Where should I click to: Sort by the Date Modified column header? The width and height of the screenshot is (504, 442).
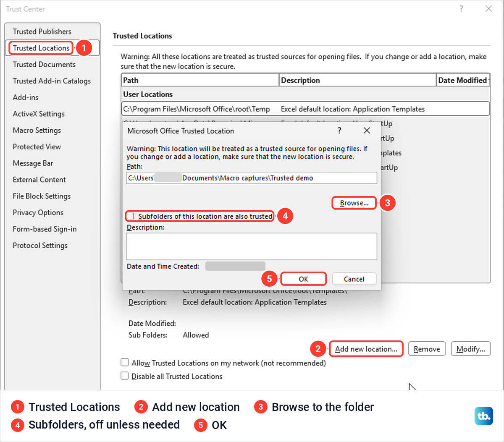[463, 80]
